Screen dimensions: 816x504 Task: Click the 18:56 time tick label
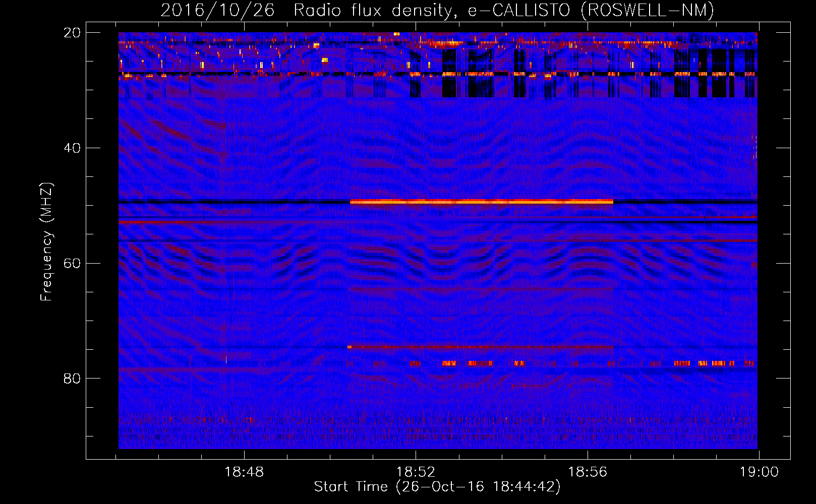(588, 472)
